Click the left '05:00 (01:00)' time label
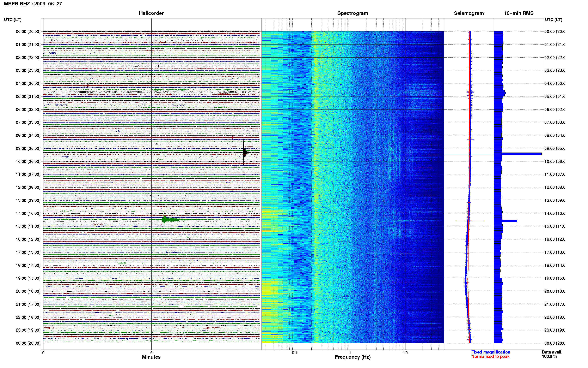Viewport: 588px width, 368px height. pos(28,96)
